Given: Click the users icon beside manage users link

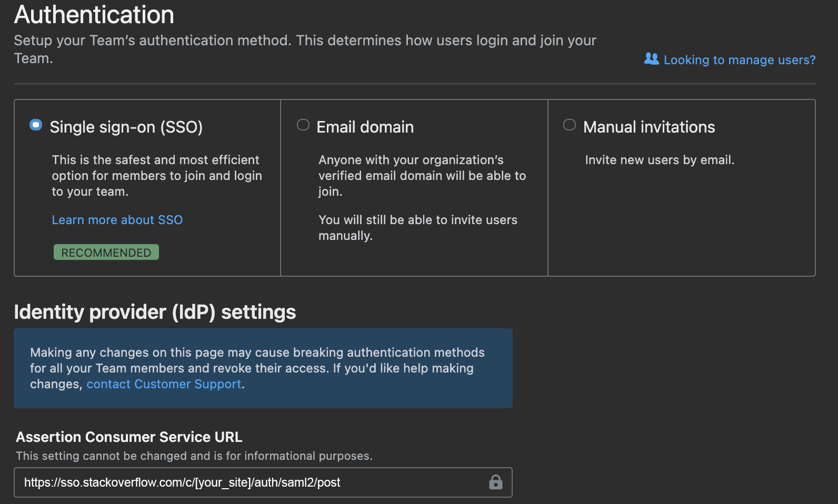Looking at the screenshot, I should click(651, 59).
